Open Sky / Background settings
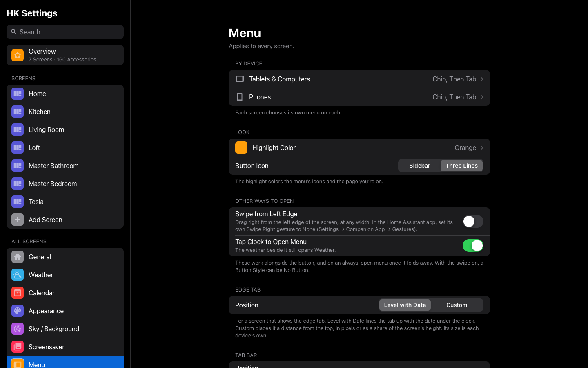The width and height of the screenshot is (588, 368). click(x=65, y=329)
